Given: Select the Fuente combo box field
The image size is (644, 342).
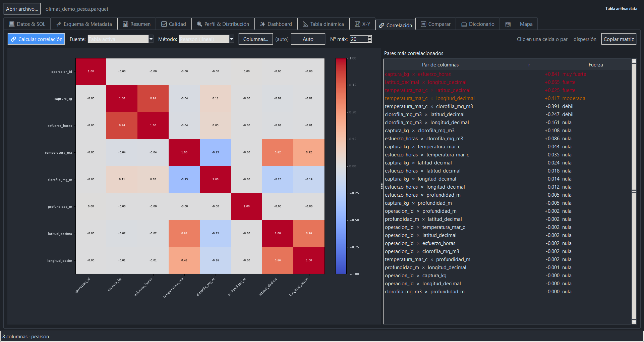Looking at the screenshot, I should [x=120, y=39].
